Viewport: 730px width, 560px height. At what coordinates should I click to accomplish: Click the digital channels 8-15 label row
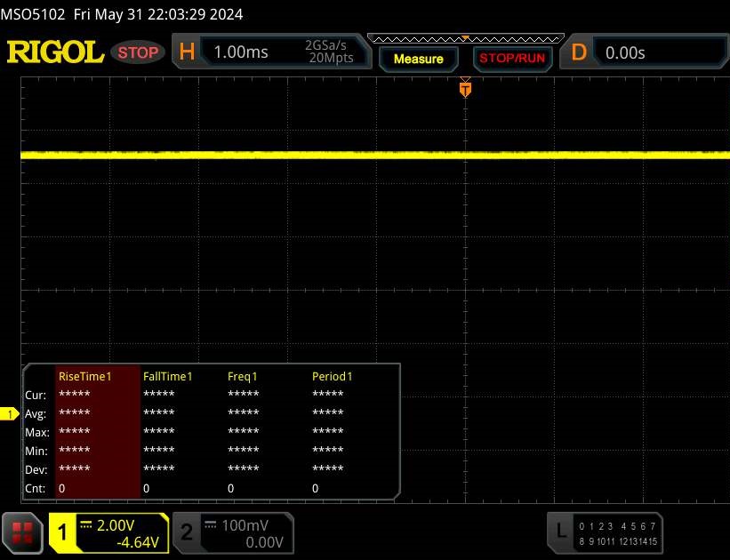click(x=618, y=541)
